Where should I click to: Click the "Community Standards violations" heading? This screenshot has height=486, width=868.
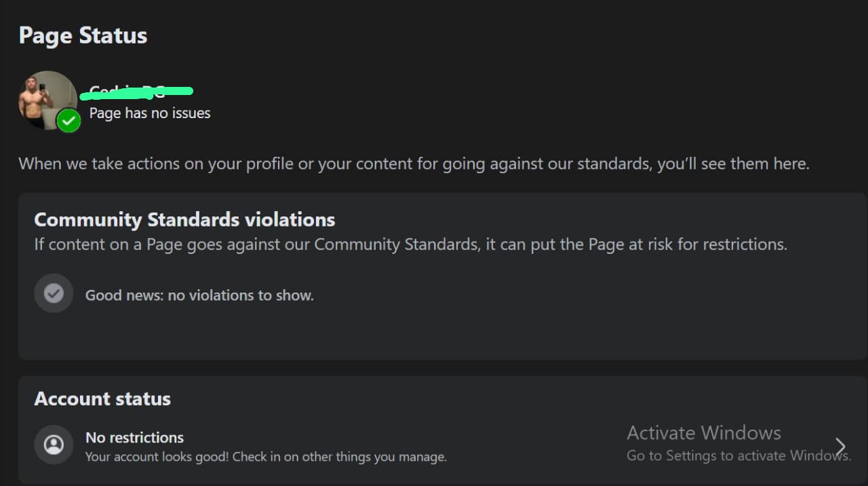[x=184, y=220]
